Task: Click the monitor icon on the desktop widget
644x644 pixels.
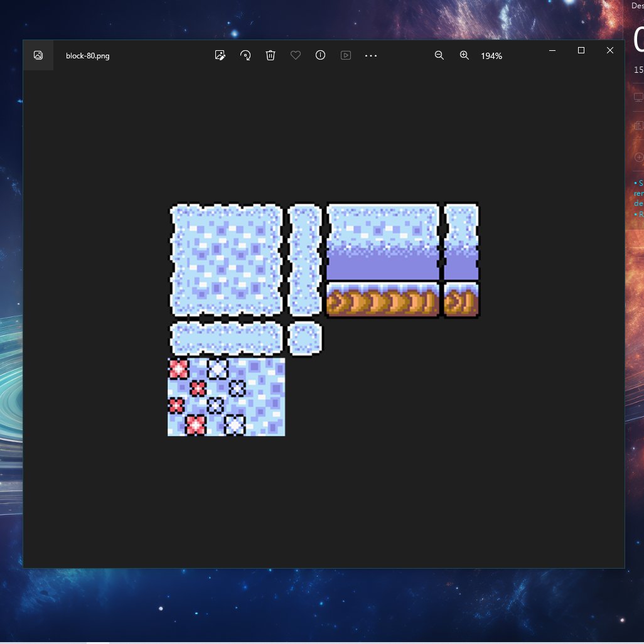Action: coord(639,96)
